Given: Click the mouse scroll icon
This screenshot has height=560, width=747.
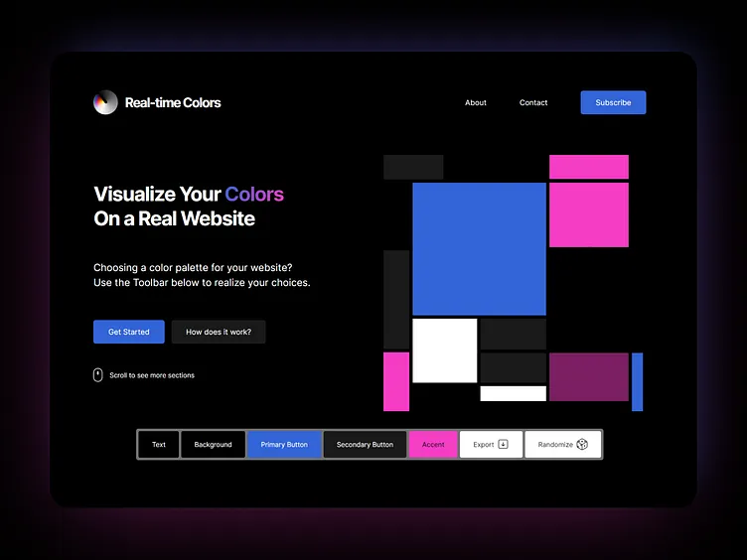Looking at the screenshot, I should [97, 375].
